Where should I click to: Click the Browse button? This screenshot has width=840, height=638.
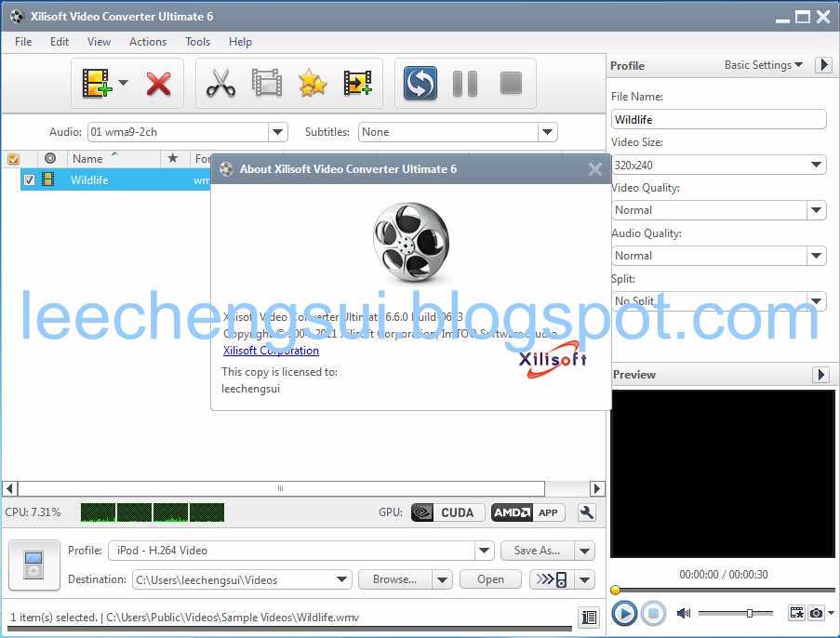(x=394, y=579)
